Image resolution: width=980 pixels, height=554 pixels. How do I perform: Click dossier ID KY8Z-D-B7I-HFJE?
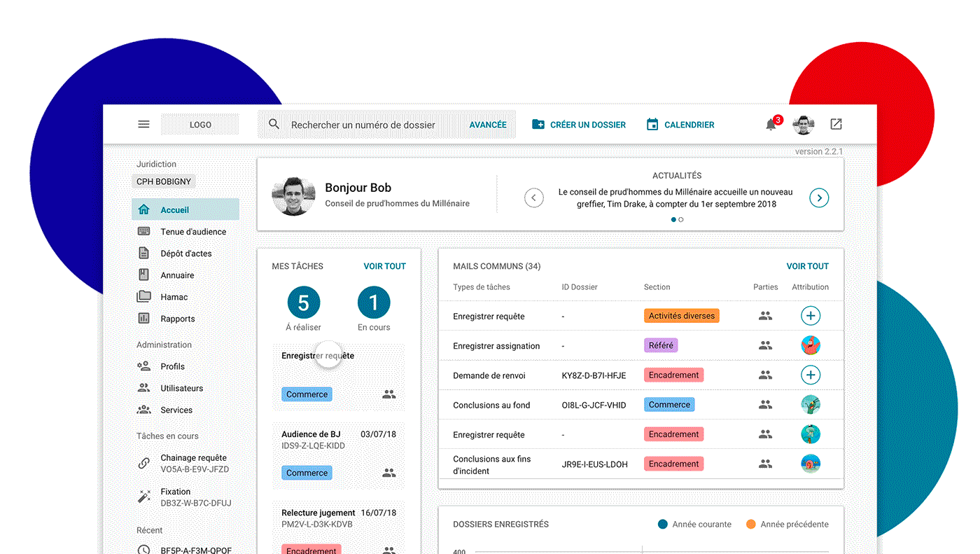point(594,375)
